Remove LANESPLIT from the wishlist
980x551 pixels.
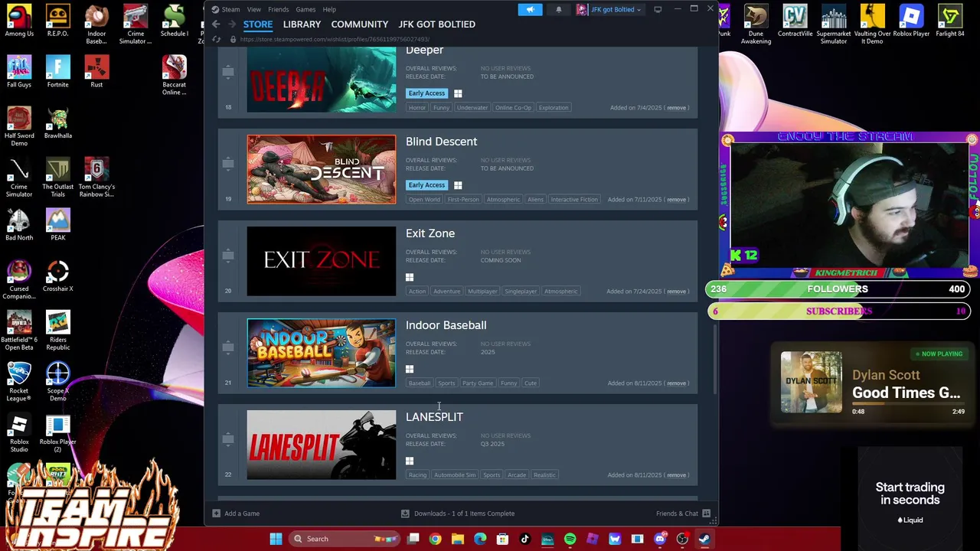point(676,475)
